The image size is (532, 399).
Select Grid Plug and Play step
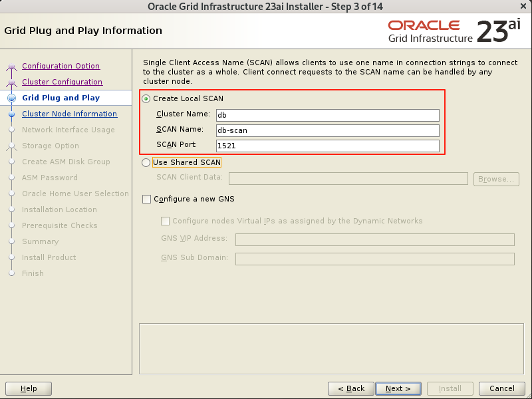coord(61,98)
